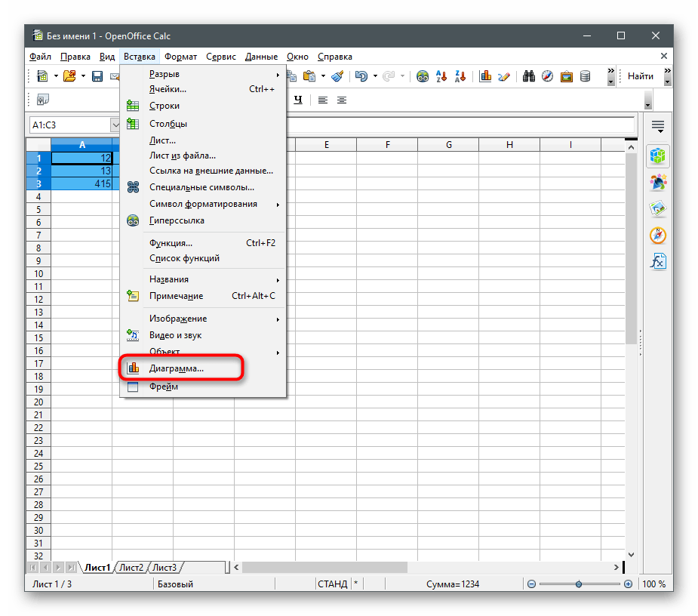The image size is (698, 616).
Task: Click the Find & Replace binoculars icon
Action: (x=529, y=76)
